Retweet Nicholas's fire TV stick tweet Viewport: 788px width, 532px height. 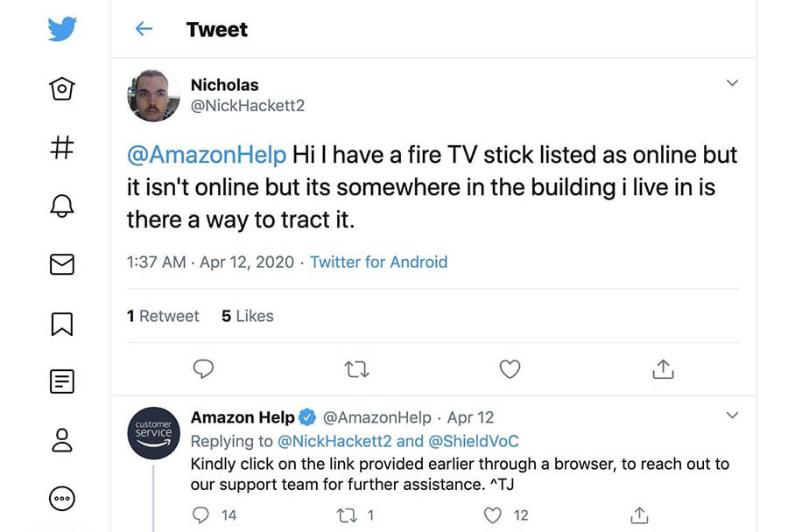[x=356, y=369]
